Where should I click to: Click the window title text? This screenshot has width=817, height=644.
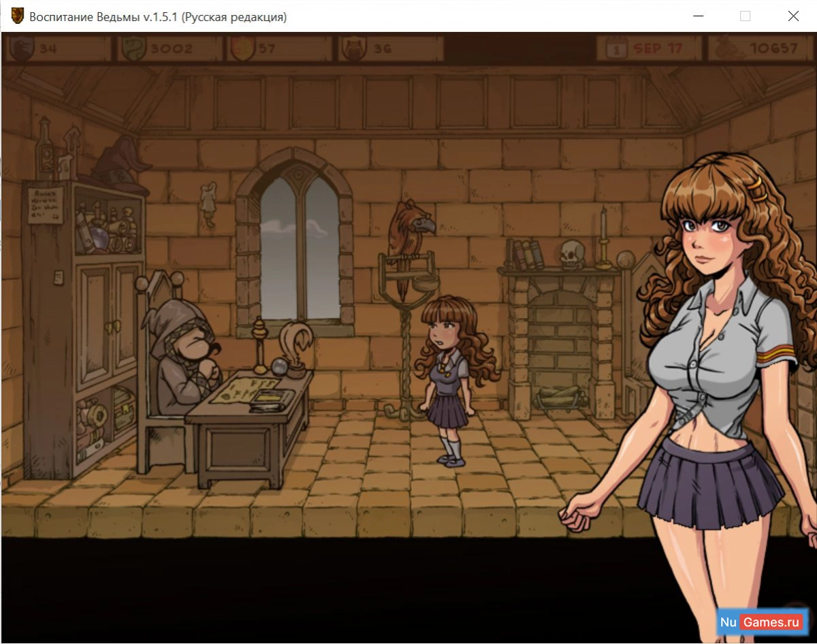coord(158,17)
